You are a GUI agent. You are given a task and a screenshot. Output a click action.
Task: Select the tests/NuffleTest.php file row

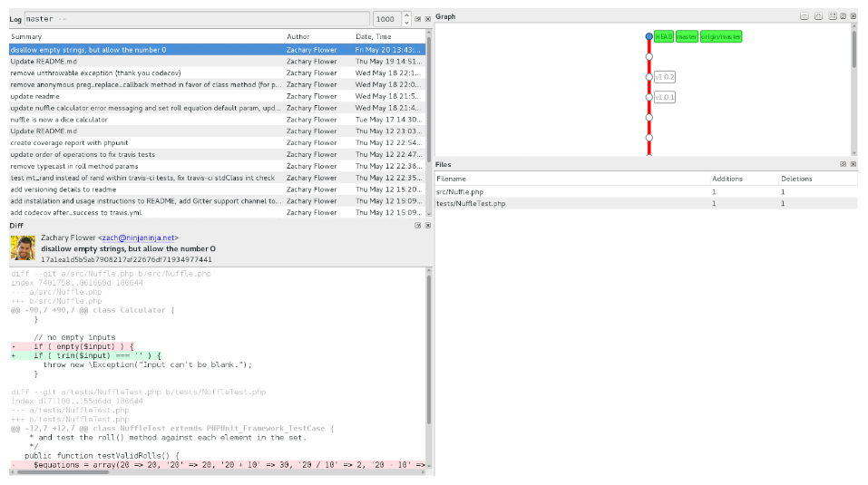(471, 204)
